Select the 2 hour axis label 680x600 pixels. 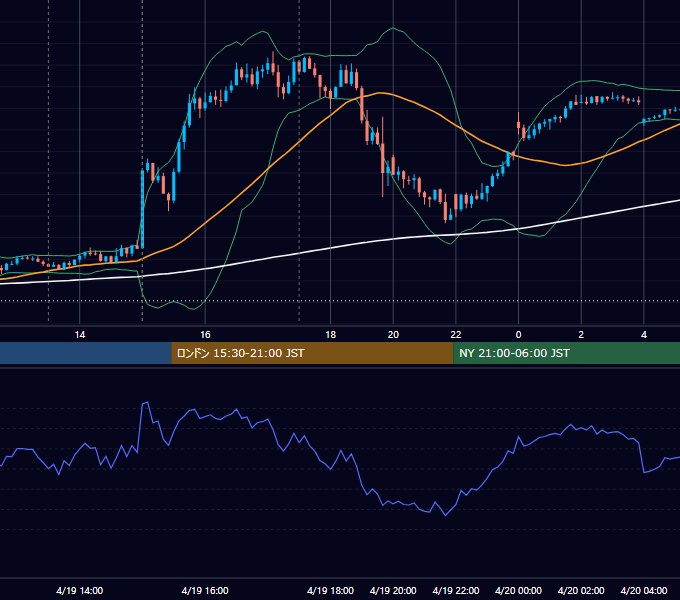581,335
